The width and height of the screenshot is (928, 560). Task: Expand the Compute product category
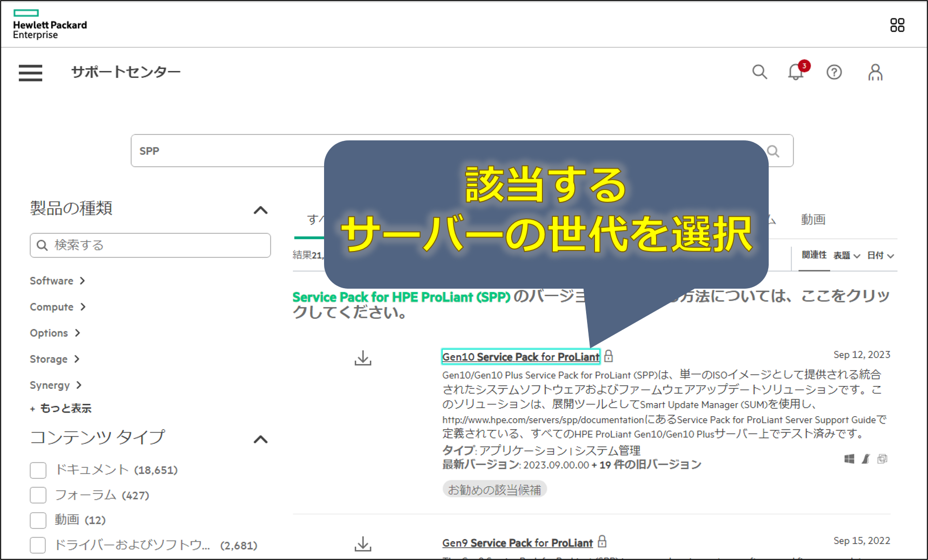[x=58, y=307]
